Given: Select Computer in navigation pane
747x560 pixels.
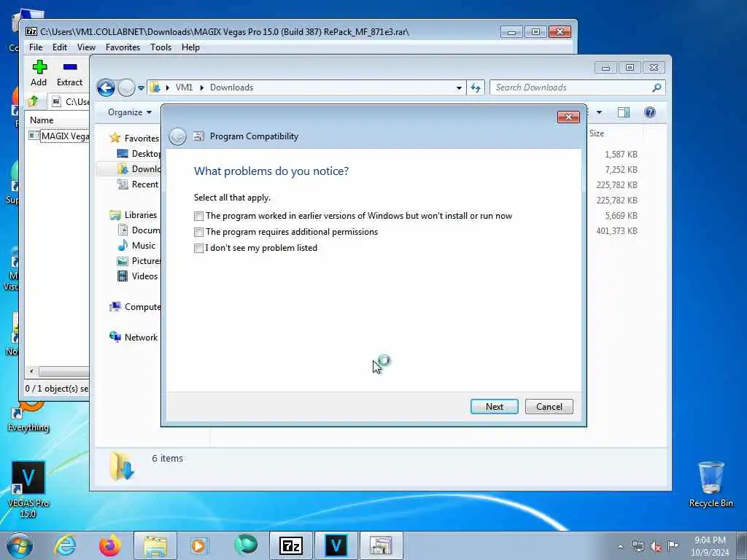Looking at the screenshot, I should (x=135, y=307).
